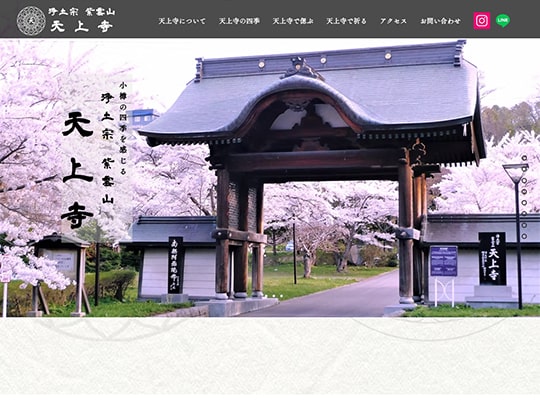Select the second section dot in side navigation

pos(524,169)
